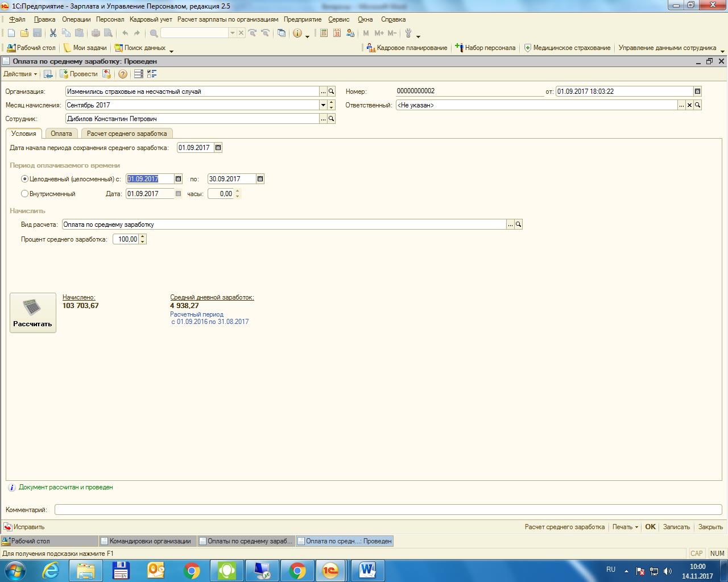Open the toolbar search history dropdown
The width and height of the screenshot is (728, 582).
point(232,33)
